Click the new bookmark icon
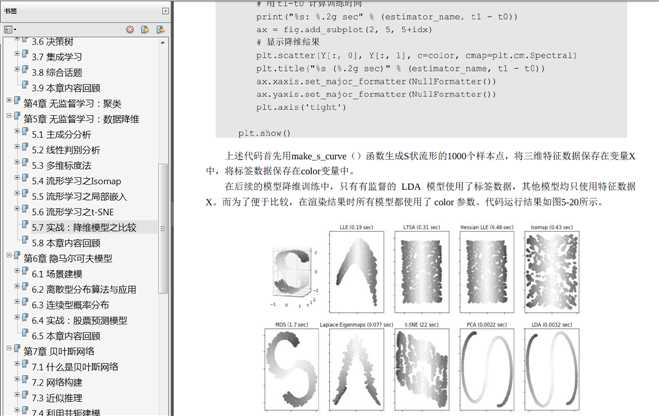Screen dimensions: 659x416 click(145, 29)
